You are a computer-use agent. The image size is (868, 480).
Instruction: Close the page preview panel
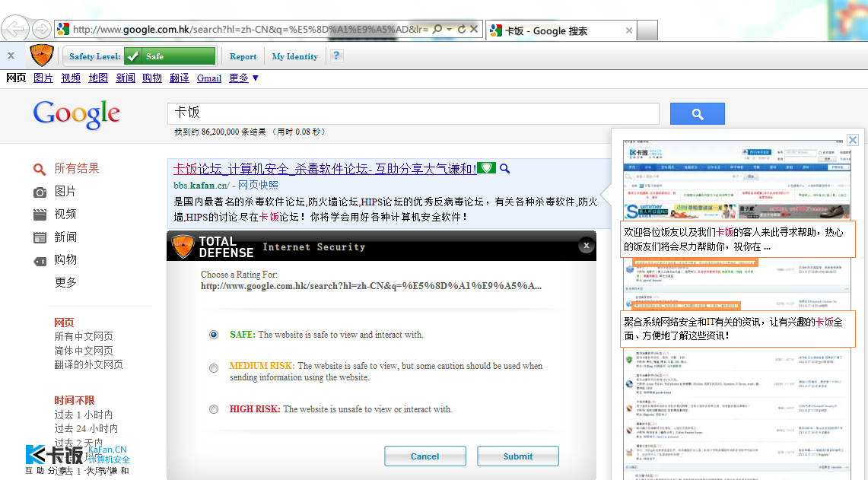tap(853, 140)
